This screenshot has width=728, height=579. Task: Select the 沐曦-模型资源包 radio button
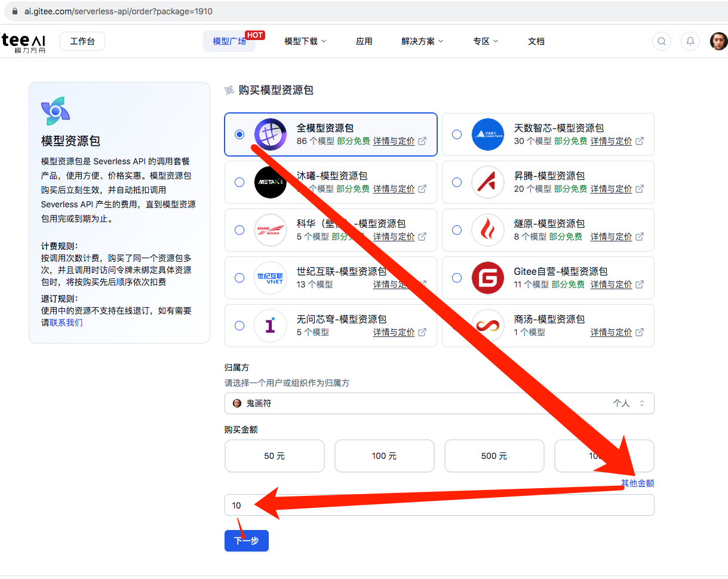pos(239,182)
